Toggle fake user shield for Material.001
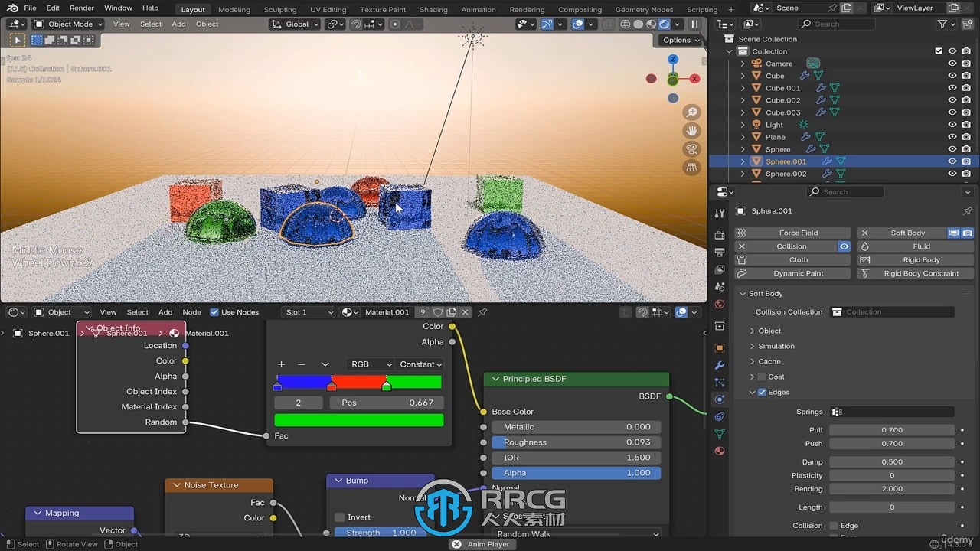Screen dimensions: 980x551 coord(438,312)
